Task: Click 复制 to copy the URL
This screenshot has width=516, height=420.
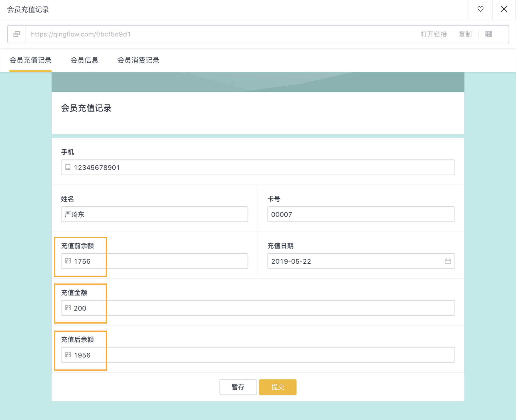Action: tap(465, 34)
